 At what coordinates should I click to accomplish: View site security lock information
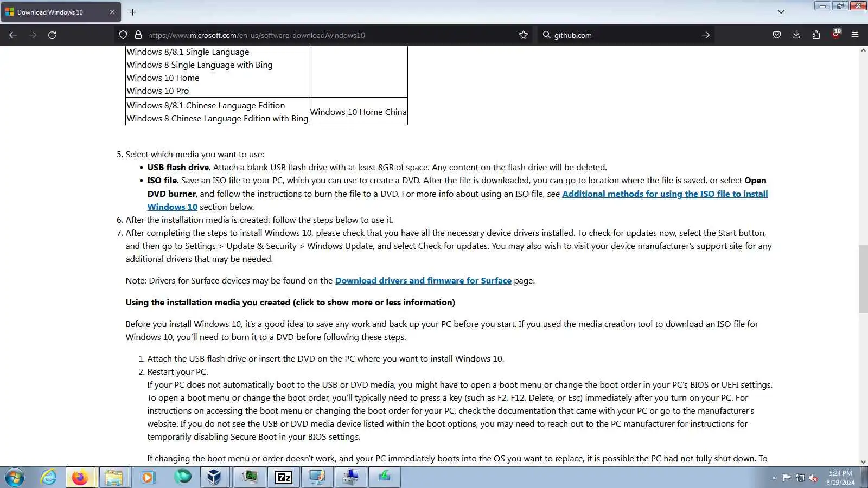(138, 35)
